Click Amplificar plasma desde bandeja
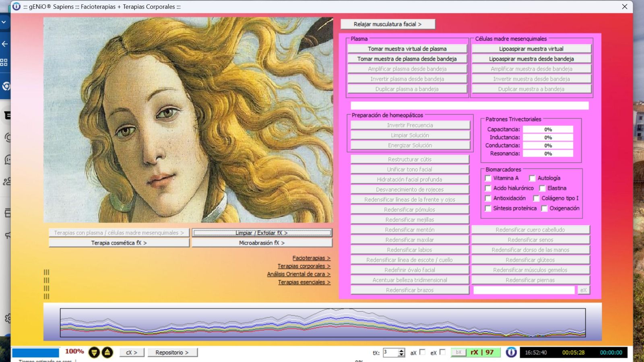644x362 pixels. tap(407, 69)
